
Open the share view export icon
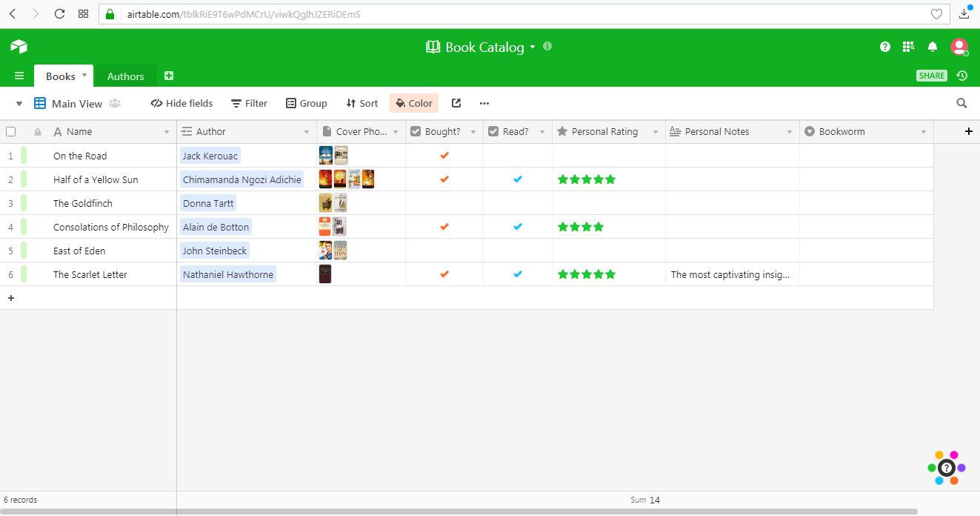click(x=456, y=104)
